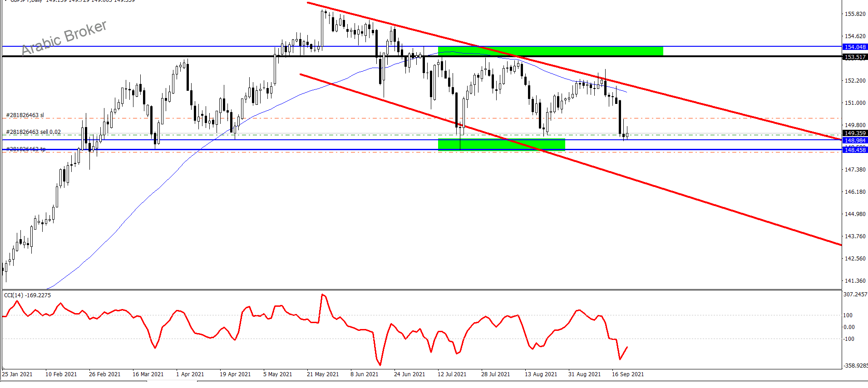Select the 143.760 price scale value
This screenshot has width=868, height=388.
[855, 236]
